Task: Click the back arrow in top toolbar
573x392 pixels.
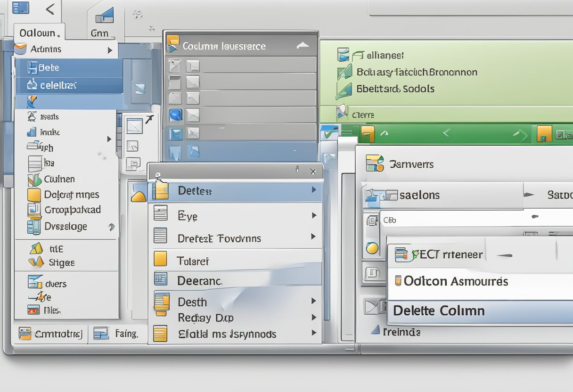Action: (50, 8)
